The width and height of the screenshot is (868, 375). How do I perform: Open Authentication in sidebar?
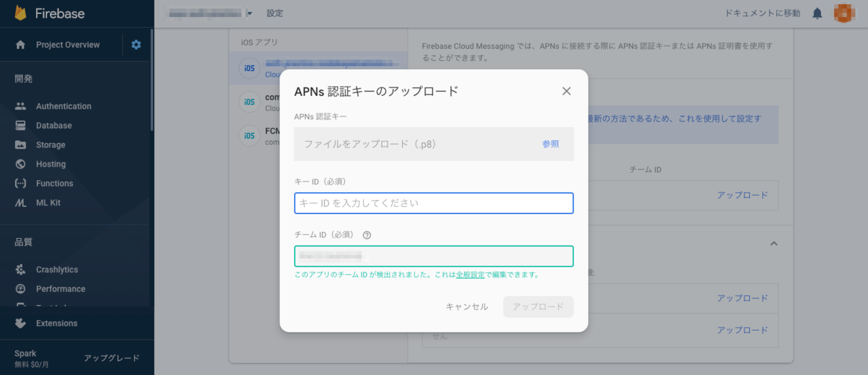[x=64, y=106]
